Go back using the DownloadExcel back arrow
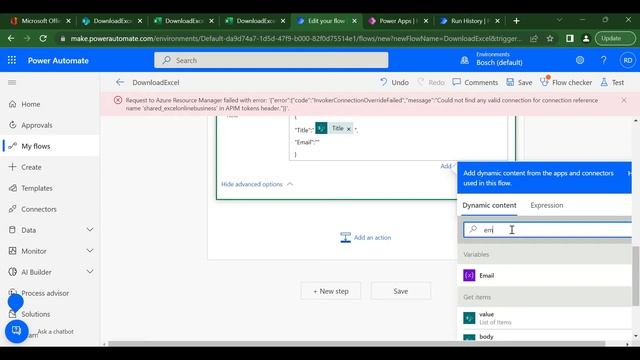Screen dimensions: 640x360 (120, 82)
